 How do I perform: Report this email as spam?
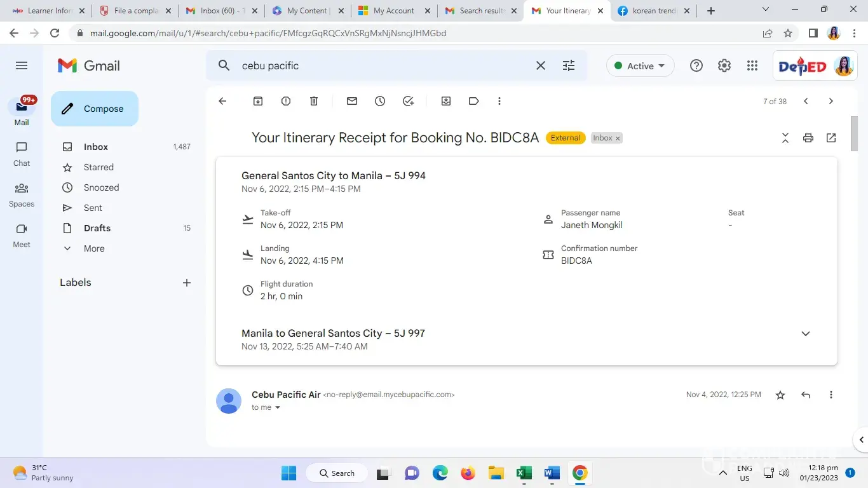tap(286, 101)
